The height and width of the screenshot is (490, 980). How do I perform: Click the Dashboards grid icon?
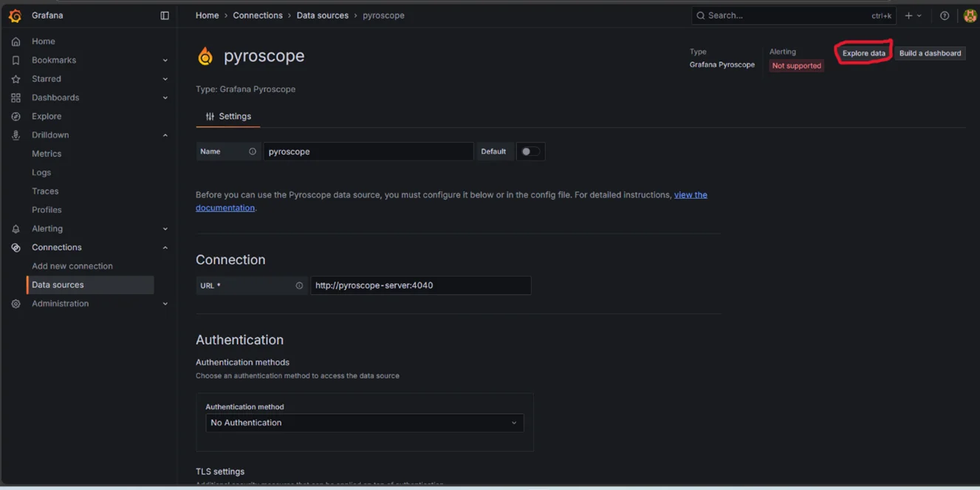(x=16, y=98)
